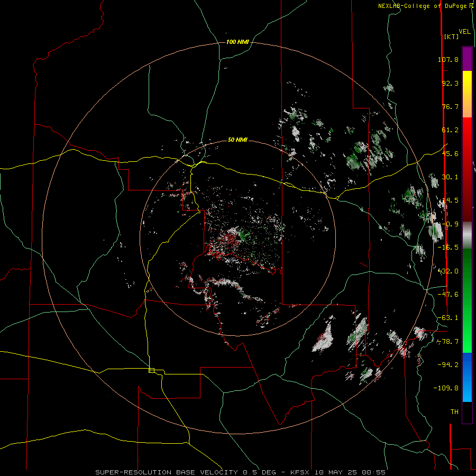The height and width of the screenshot is (476, 476).
Task: Click the [KT] units label
Action: pos(451,36)
